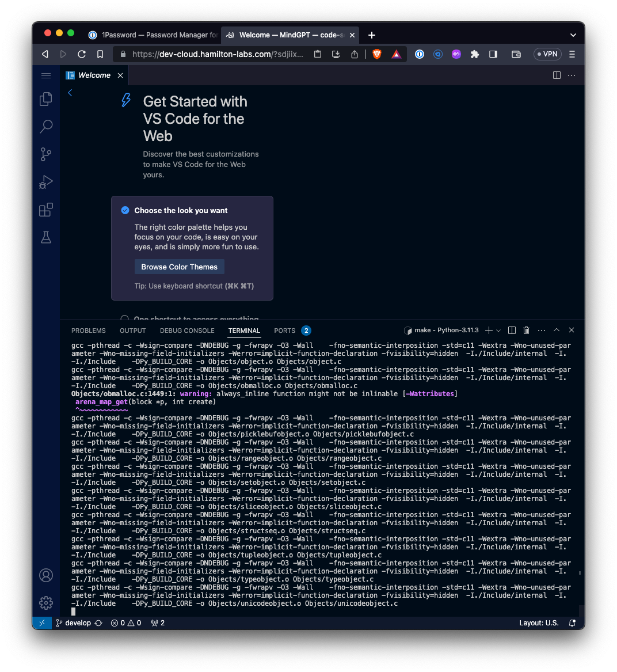Image resolution: width=617 pixels, height=672 pixels.
Task: Open the Testing flask view
Action: (46, 237)
